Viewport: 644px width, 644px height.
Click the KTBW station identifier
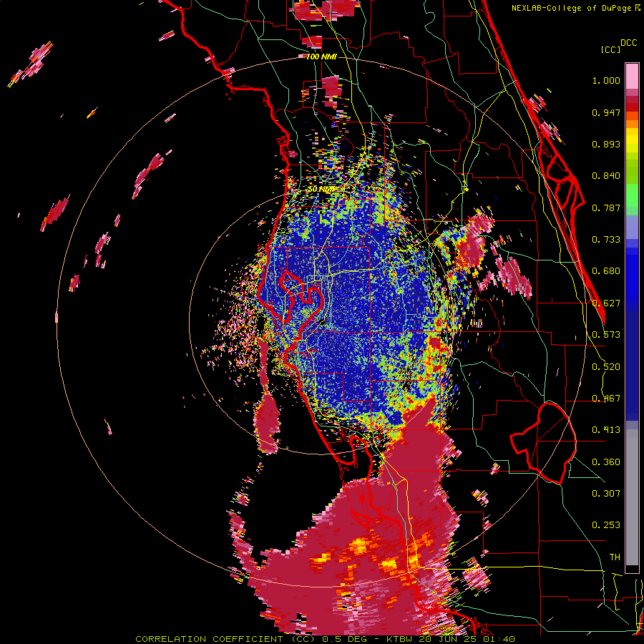pos(401,639)
